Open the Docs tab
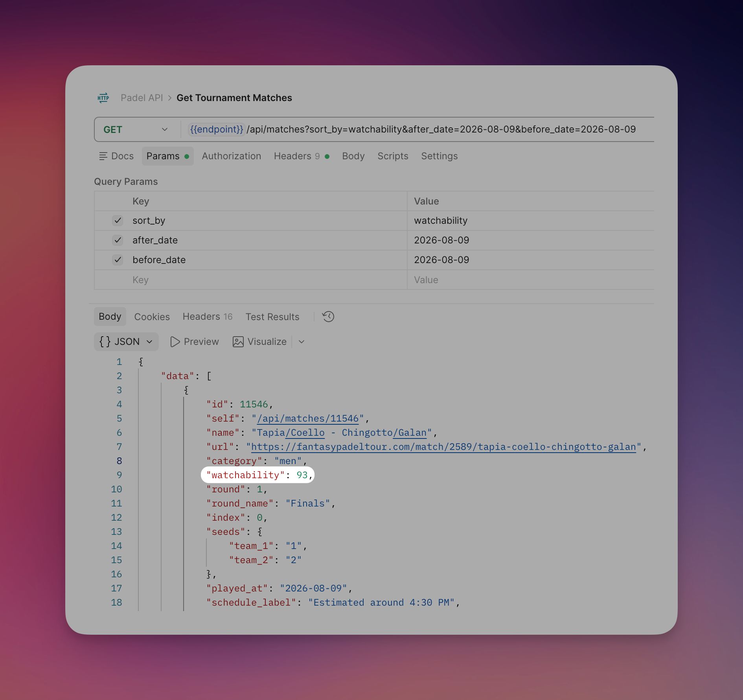The image size is (743, 700). (x=116, y=156)
